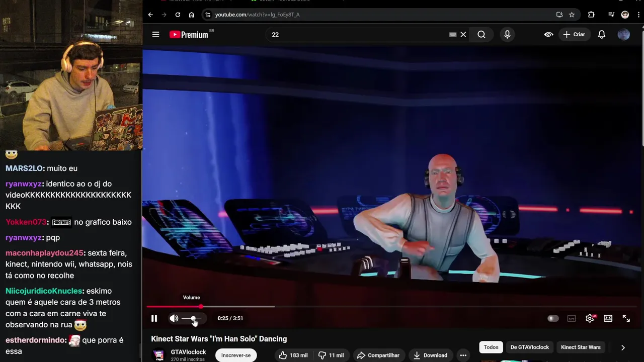Submit search with magnifier button
The image size is (644, 362).
481,34
